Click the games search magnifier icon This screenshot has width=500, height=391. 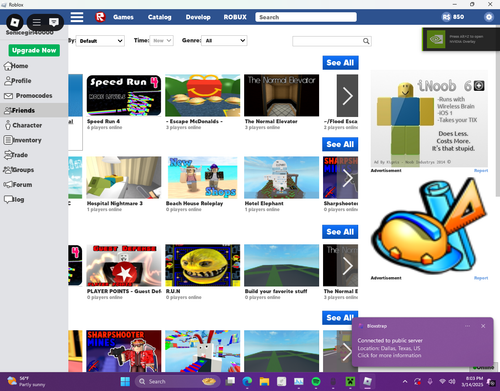366,41
